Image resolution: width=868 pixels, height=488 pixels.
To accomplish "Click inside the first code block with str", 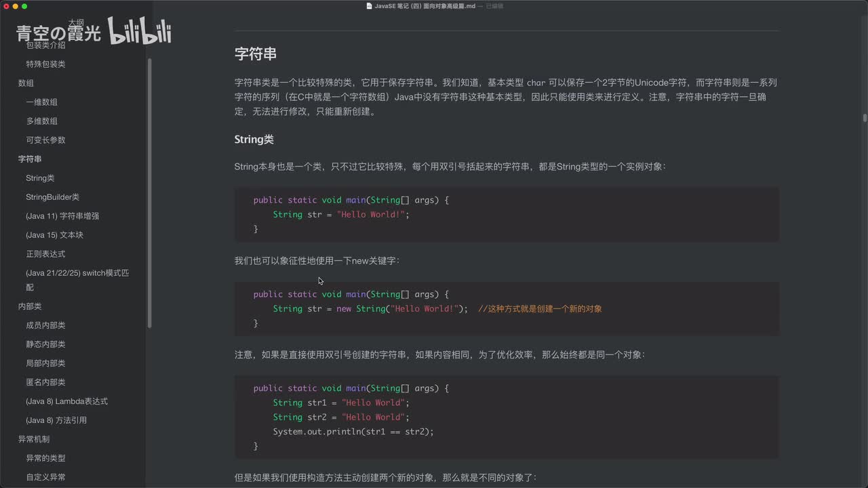I will pyautogui.click(x=507, y=215).
